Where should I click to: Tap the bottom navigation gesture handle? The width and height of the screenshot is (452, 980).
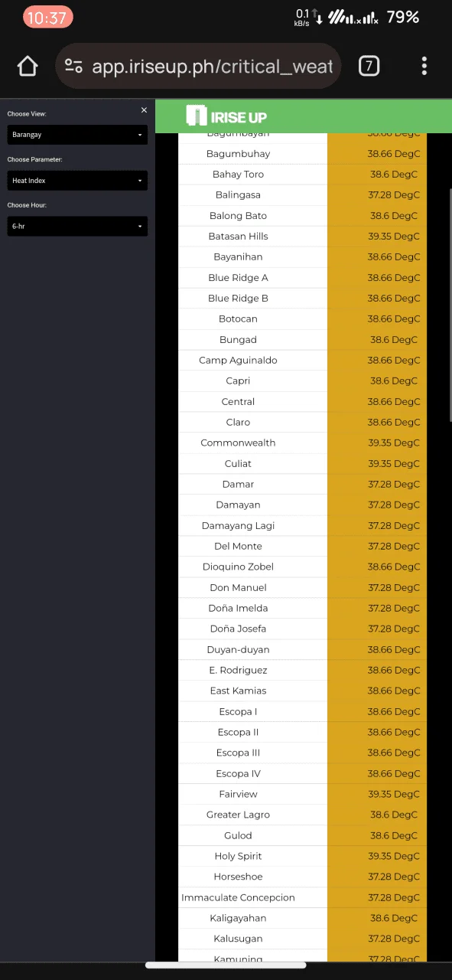coord(226,965)
